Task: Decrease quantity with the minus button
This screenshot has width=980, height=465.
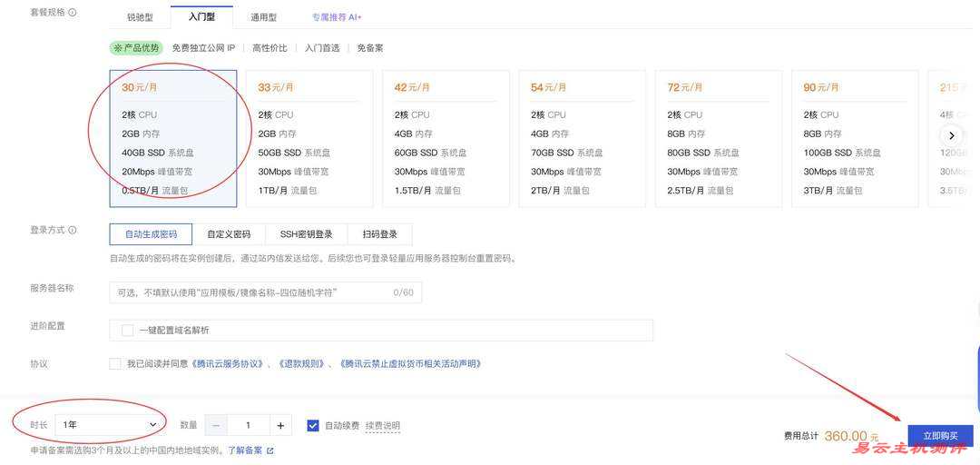Action: point(216,425)
